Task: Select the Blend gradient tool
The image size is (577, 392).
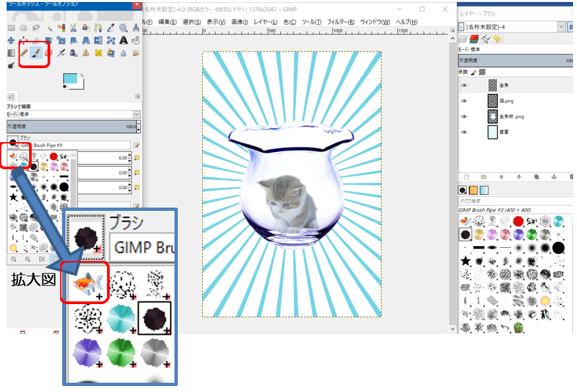Action: pyautogui.click(x=11, y=53)
